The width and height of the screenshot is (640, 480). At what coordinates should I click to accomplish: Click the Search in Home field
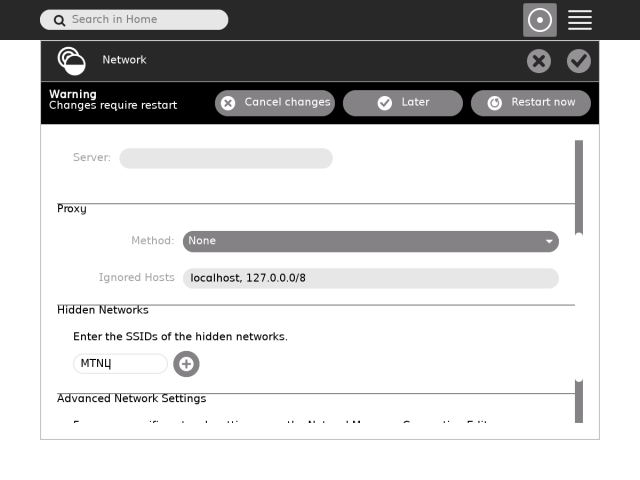[x=140, y=20]
